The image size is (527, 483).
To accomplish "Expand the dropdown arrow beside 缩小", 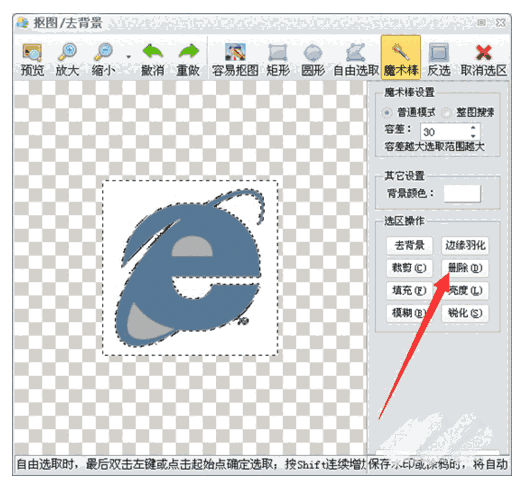I will click(x=128, y=57).
